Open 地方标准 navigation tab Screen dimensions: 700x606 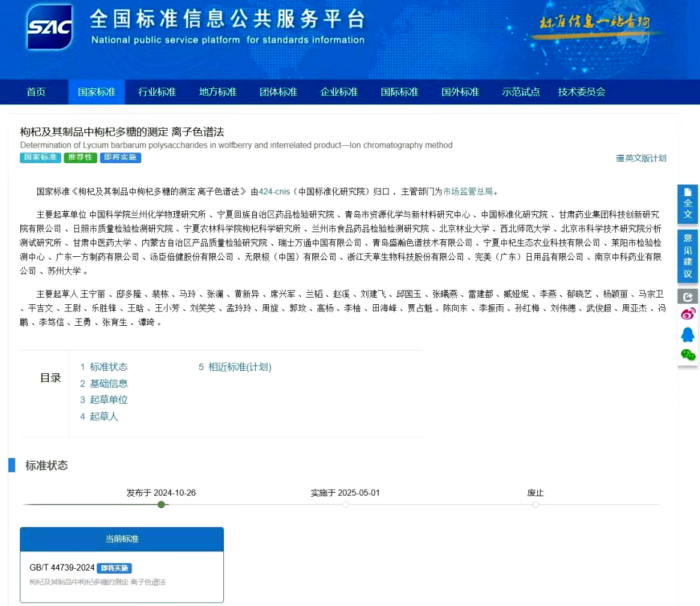point(218,92)
